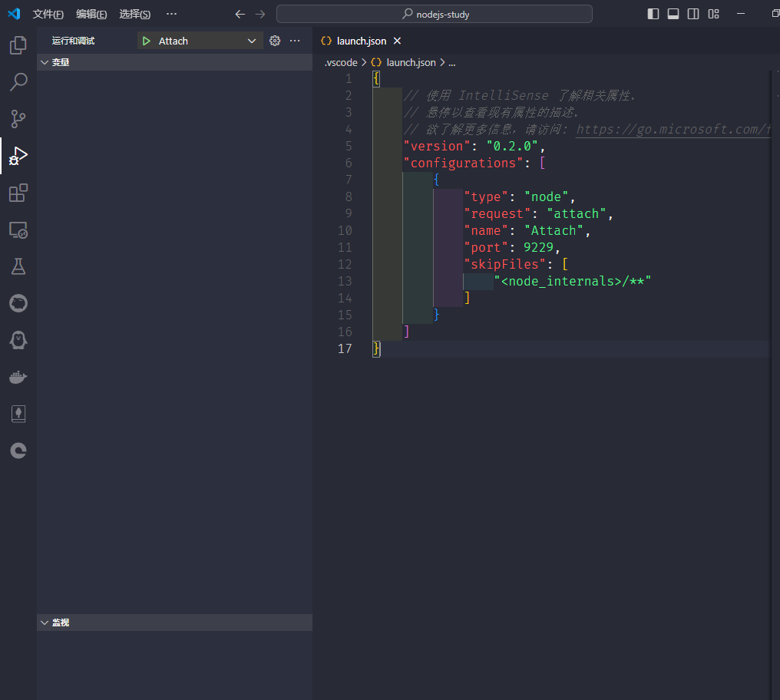This screenshot has width=780, height=700.
Task: Click the "version" key in the editor
Action: 437,147
